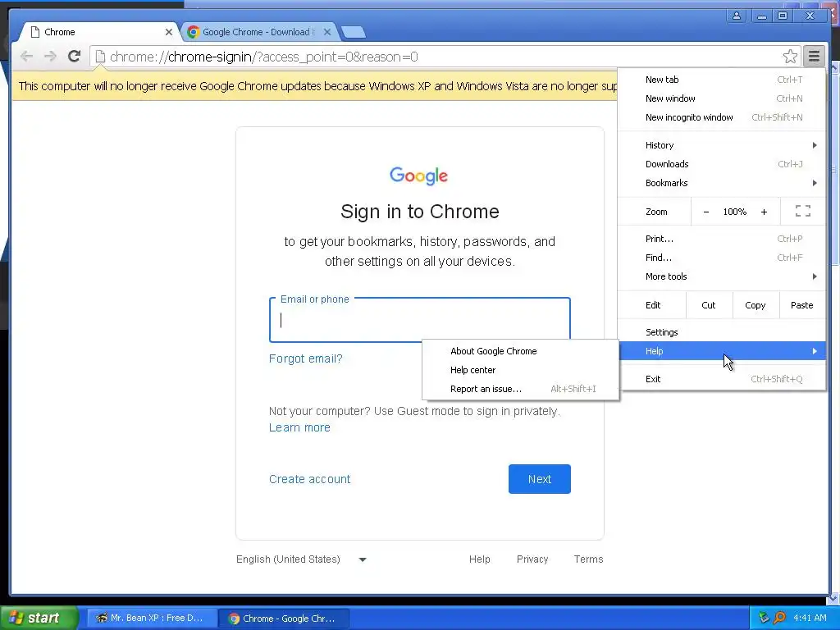The height and width of the screenshot is (630, 840).
Task: Close the Chrome hamburger menu button
Action: click(814, 57)
